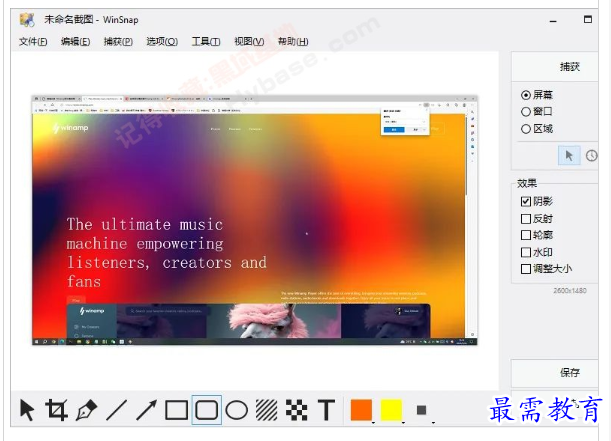Select the Rounded Rectangle tool
This screenshot has height=441, width=611.
[207, 410]
